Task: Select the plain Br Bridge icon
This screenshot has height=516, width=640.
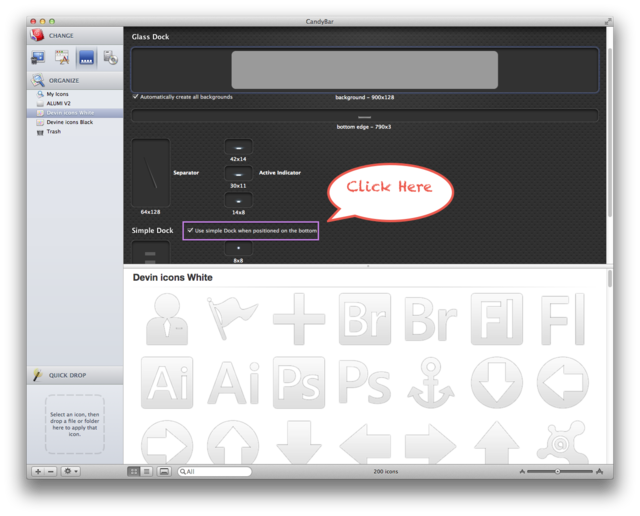Action: click(431, 319)
